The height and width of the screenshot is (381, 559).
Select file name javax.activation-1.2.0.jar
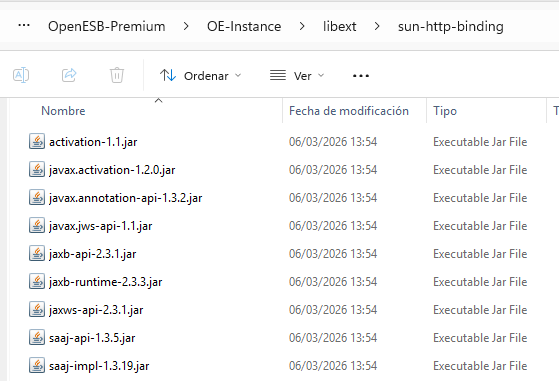tap(112, 170)
